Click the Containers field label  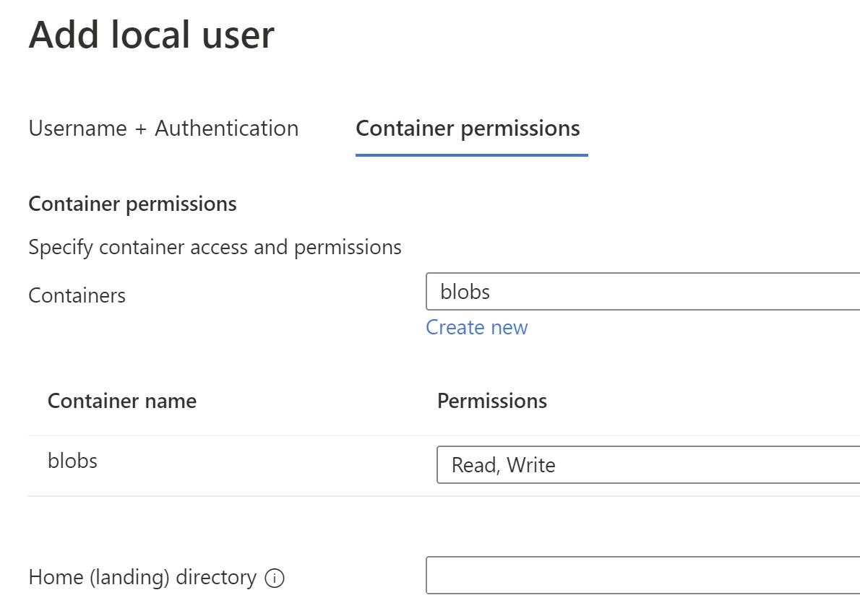pos(77,295)
